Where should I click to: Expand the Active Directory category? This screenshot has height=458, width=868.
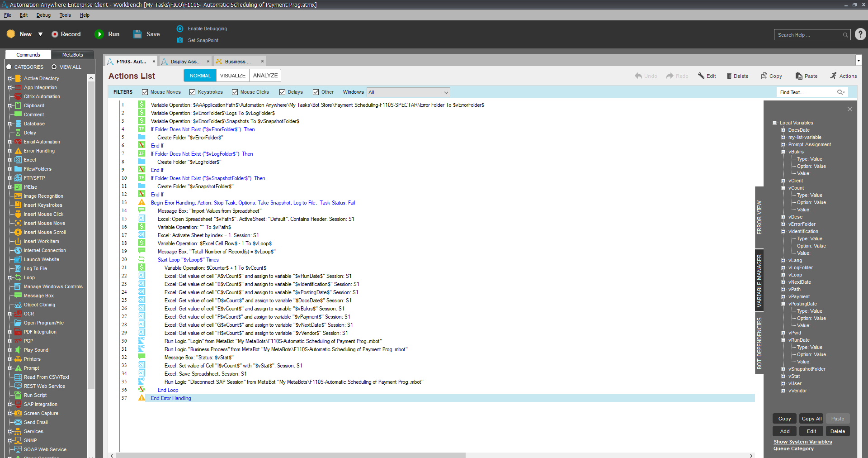click(9, 78)
